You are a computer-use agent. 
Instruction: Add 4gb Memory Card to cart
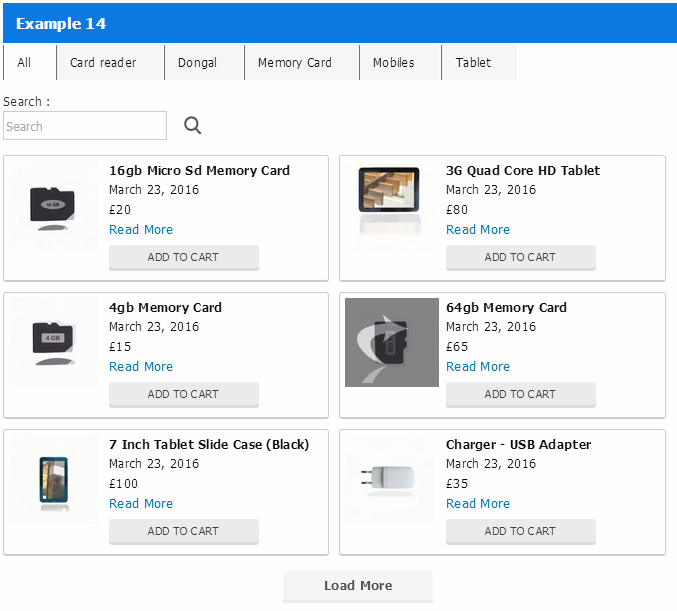(184, 394)
